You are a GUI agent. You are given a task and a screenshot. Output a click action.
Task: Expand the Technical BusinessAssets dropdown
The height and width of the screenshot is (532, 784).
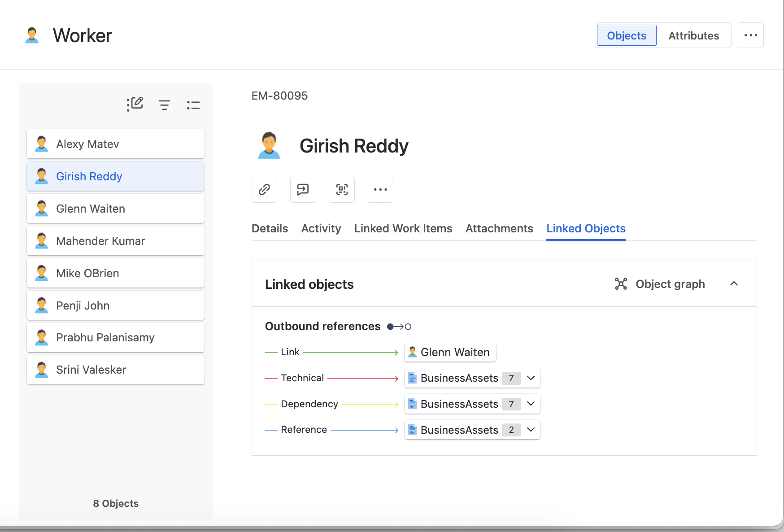pos(531,378)
